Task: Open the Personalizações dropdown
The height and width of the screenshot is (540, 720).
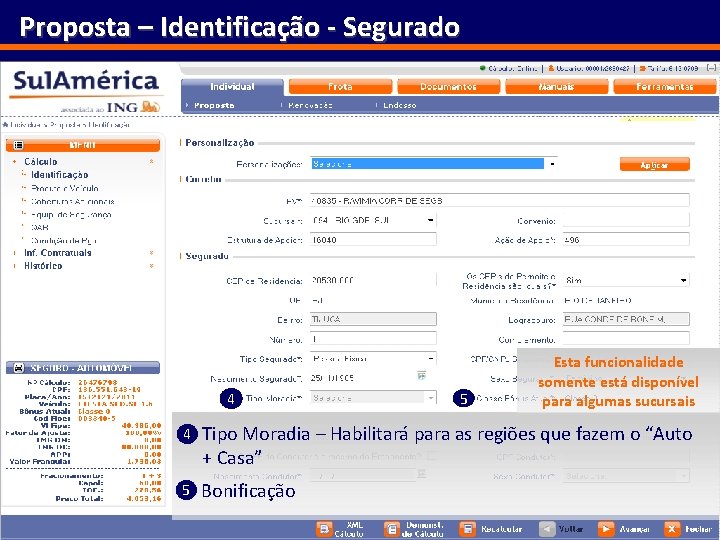Action: coord(433,163)
